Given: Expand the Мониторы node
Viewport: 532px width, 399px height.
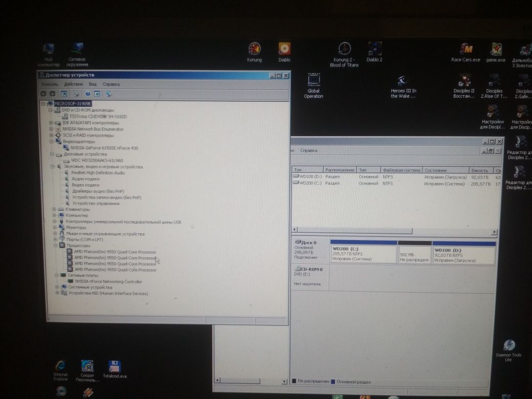Looking at the screenshot, I should 55,227.
